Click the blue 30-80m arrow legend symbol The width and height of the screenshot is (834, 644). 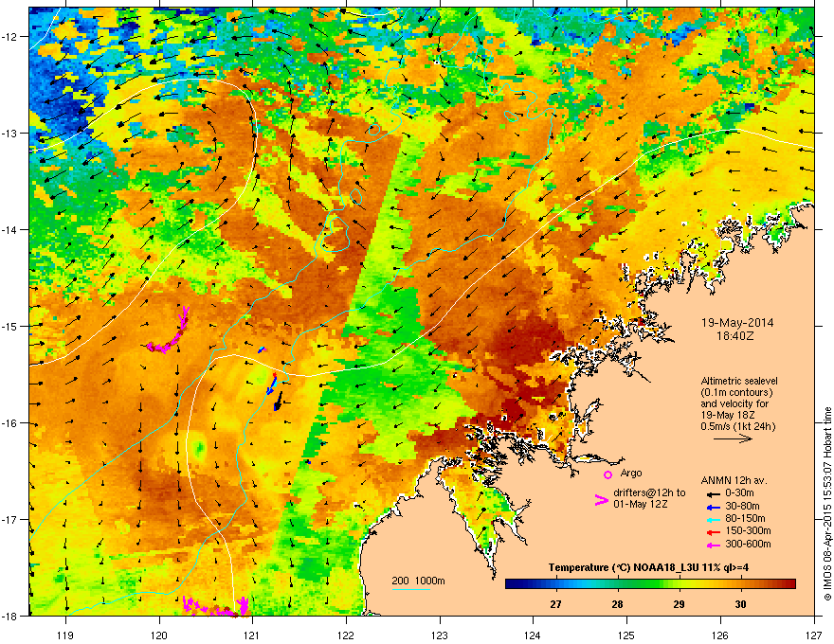[x=714, y=508]
